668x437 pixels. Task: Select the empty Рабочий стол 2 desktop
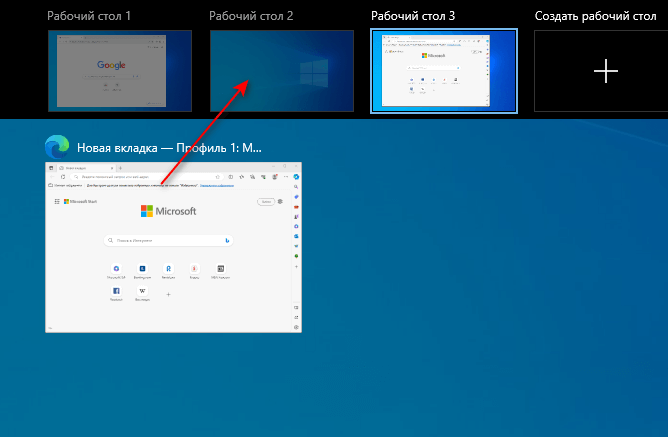point(282,71)
